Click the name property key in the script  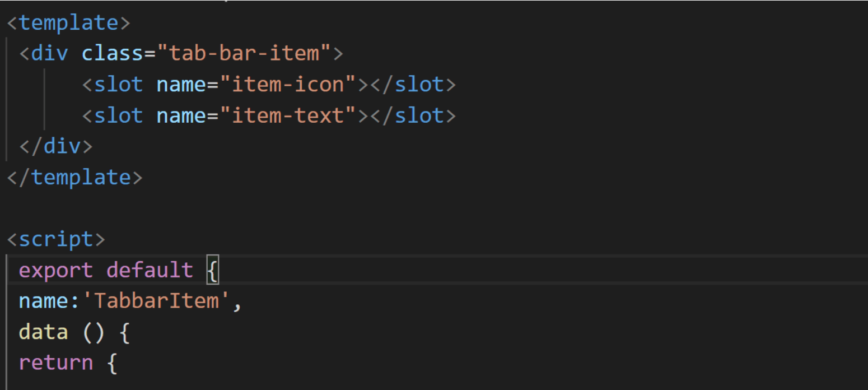pos(44,301)
